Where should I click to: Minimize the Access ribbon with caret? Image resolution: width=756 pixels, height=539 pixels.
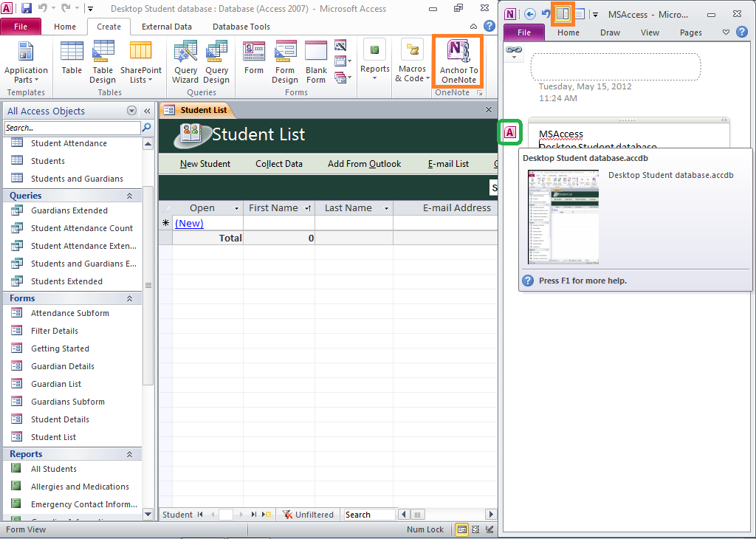473,27
